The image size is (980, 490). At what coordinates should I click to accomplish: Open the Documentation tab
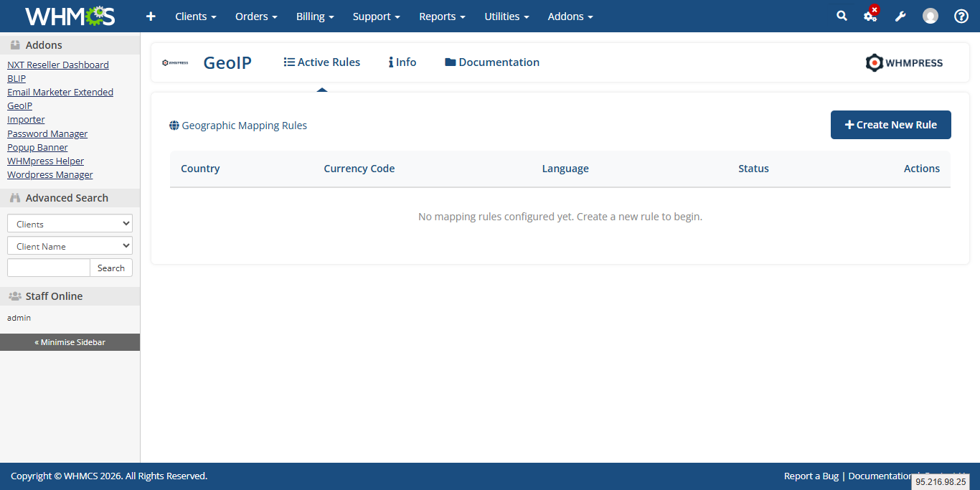[492, 62]
